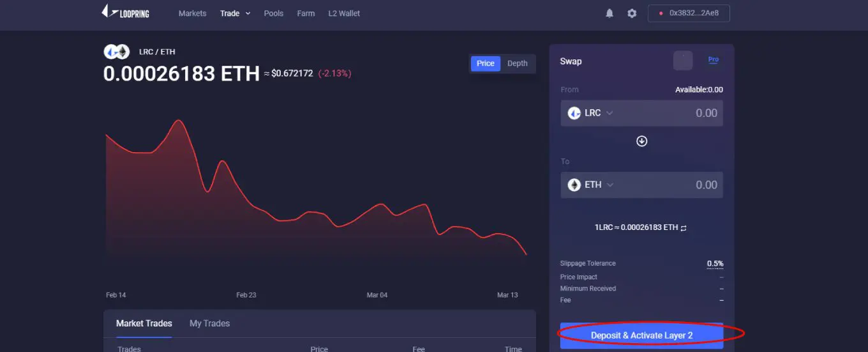Click the Loopring logo

[125, 11]
